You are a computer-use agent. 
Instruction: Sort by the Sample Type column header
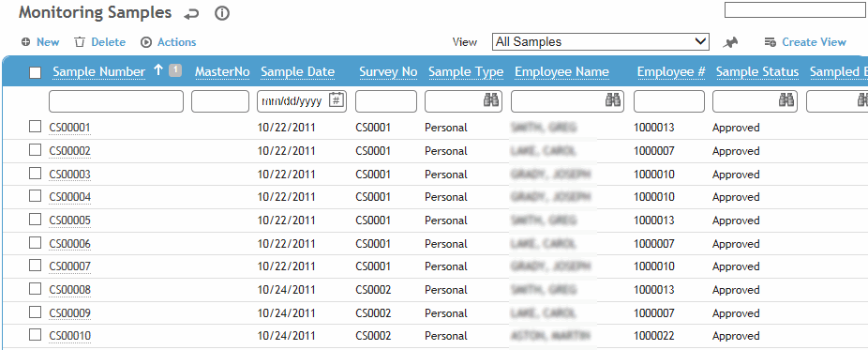(466, 72)
